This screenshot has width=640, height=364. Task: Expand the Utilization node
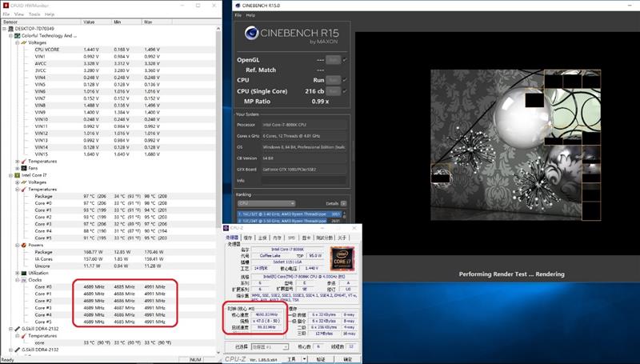pyautogui.click(x=18, y=273)
